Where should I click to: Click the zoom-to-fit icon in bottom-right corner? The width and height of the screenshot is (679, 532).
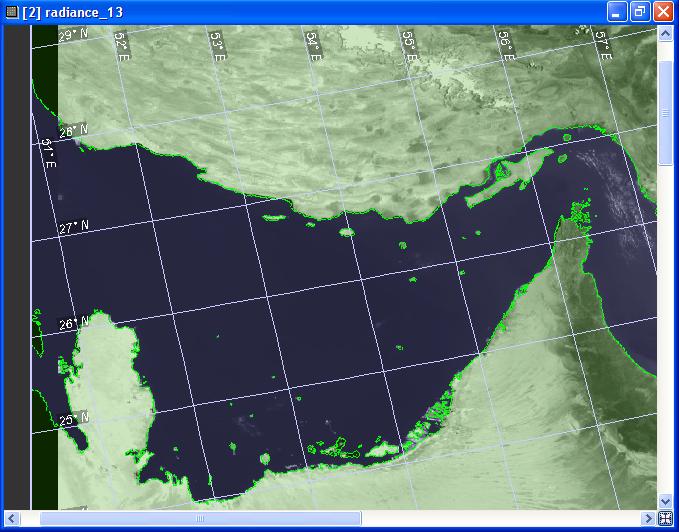pyautogui.click(x=665, y=518)
